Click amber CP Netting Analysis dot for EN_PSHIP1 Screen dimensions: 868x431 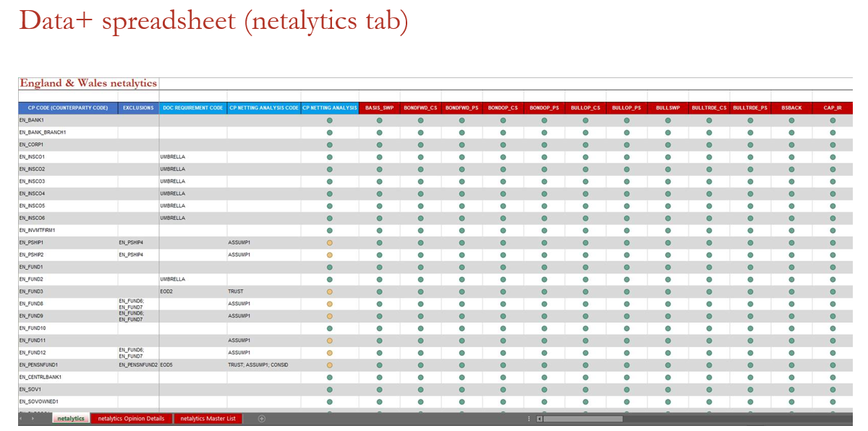(329, 242)
